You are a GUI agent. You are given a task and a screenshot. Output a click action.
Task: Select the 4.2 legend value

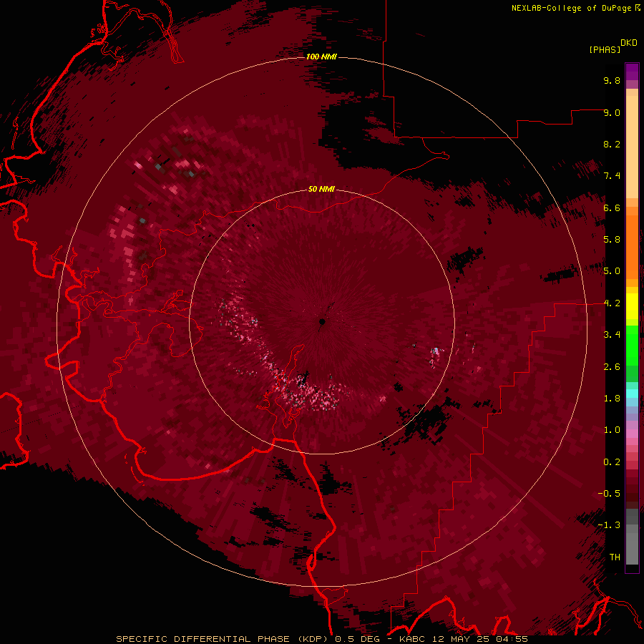612,303
